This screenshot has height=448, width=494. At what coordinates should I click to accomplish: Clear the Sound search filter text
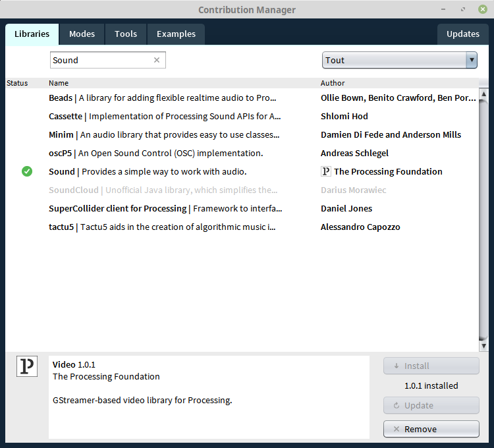tap(157, 60)
